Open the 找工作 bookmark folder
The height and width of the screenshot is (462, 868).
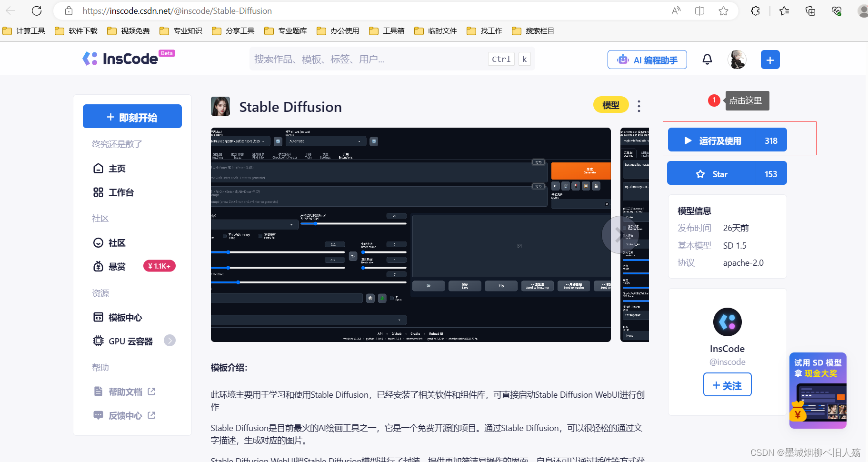[x=484, y=31]
